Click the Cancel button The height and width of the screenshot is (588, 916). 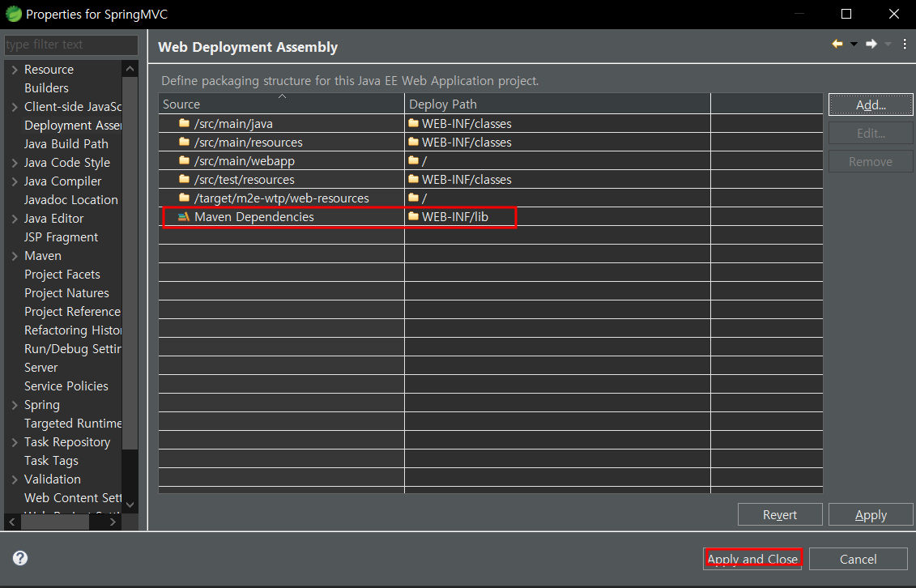858,559
